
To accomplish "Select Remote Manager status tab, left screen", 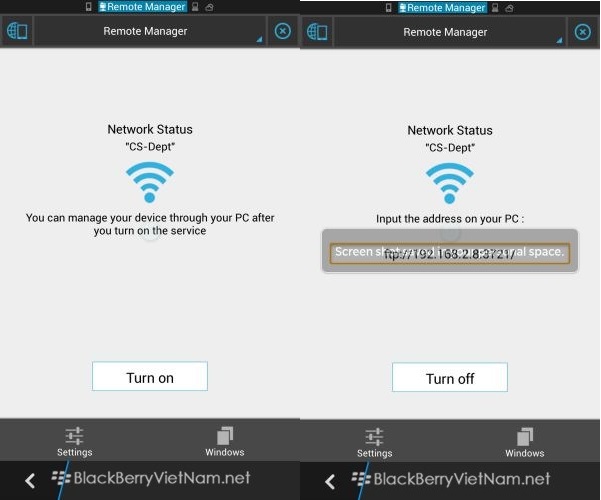I will coord(143,7).
